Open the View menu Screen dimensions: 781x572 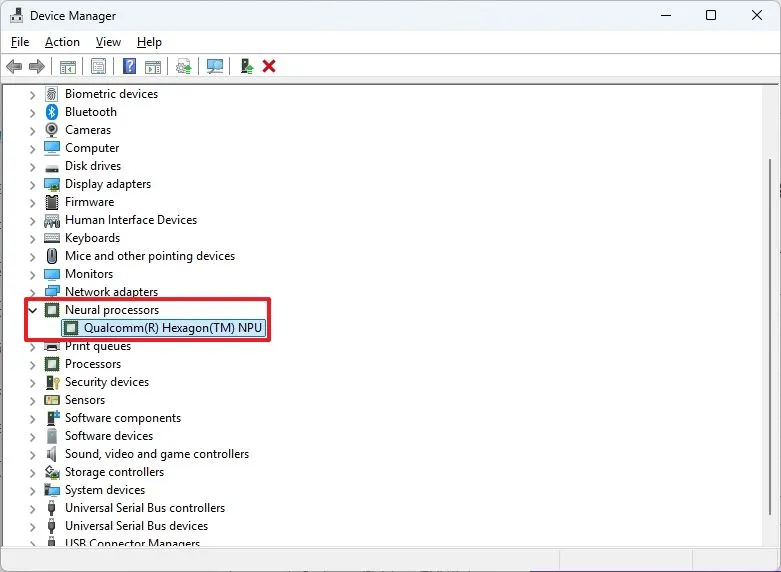(x=108, y=42)
